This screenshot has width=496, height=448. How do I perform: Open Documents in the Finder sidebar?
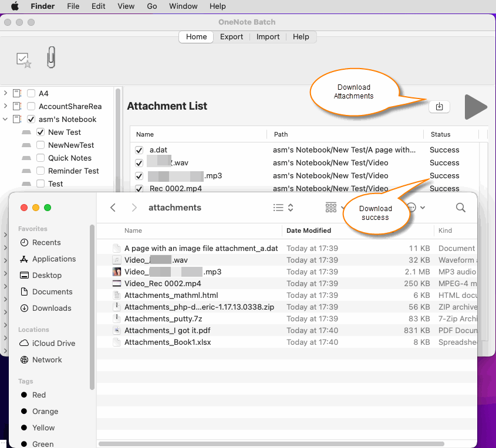tap(46, 291)
